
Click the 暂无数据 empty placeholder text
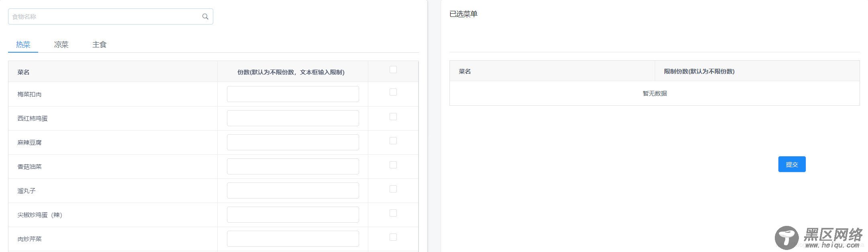pos(655,94)
